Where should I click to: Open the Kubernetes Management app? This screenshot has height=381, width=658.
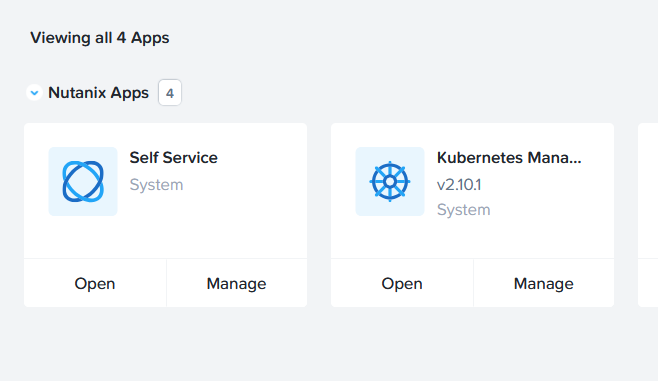tap(402, 283)
